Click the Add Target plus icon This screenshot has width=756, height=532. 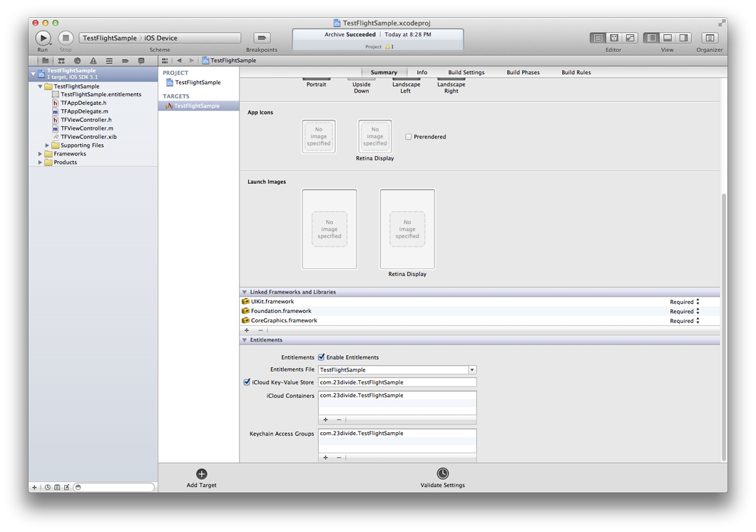tap(202, 474)
